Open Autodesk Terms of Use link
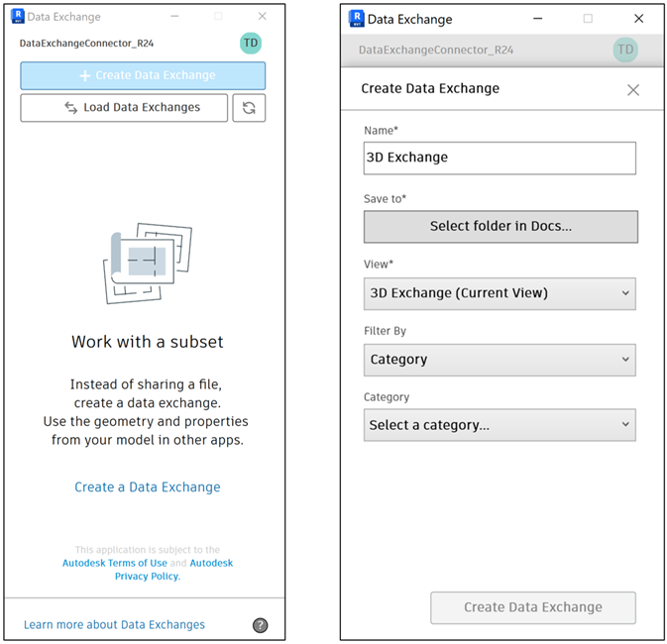667x644 pixels. (115, 563)
